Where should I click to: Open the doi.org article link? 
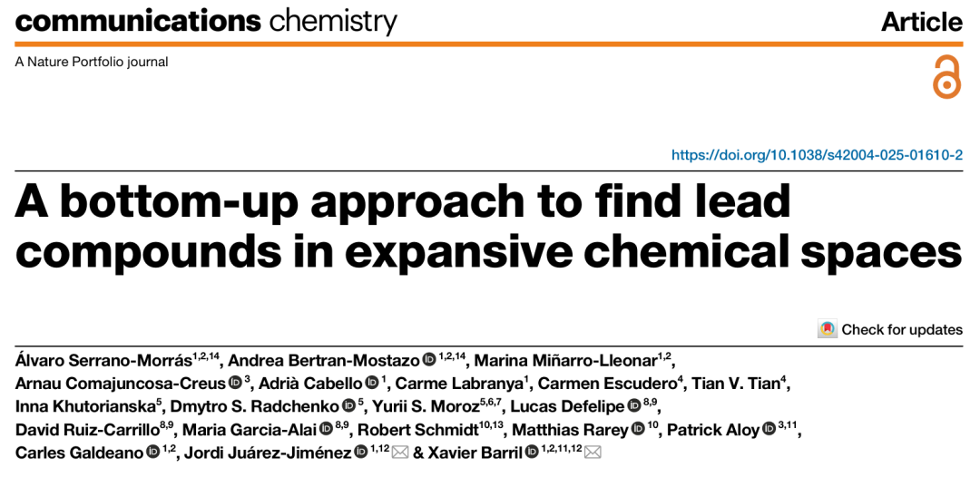[817, 155]
